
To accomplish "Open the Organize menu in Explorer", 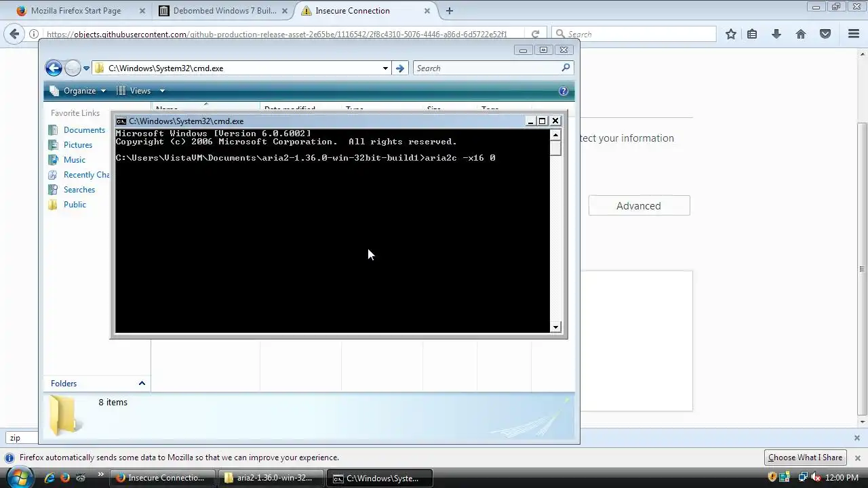I will (x=77, y=91).
